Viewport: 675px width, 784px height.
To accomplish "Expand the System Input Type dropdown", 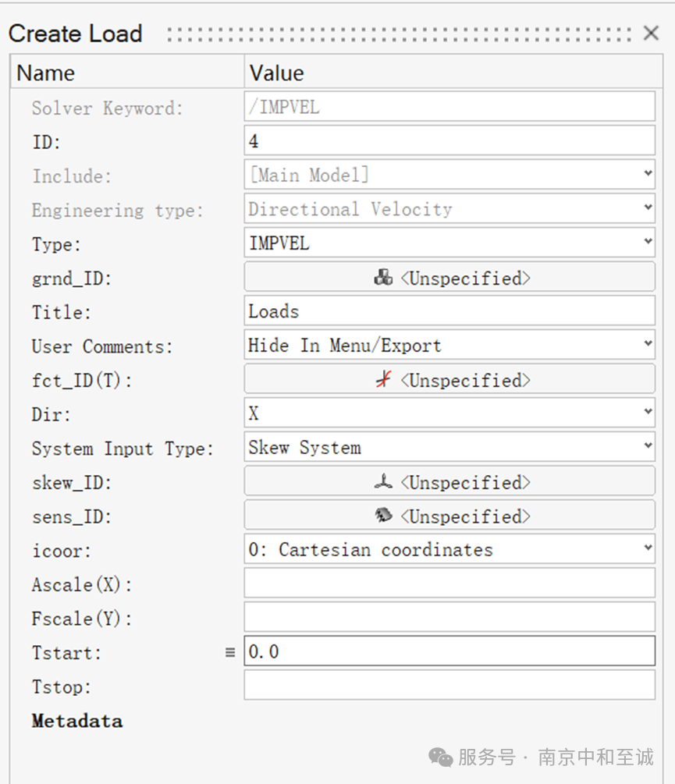I will (449, 447).
